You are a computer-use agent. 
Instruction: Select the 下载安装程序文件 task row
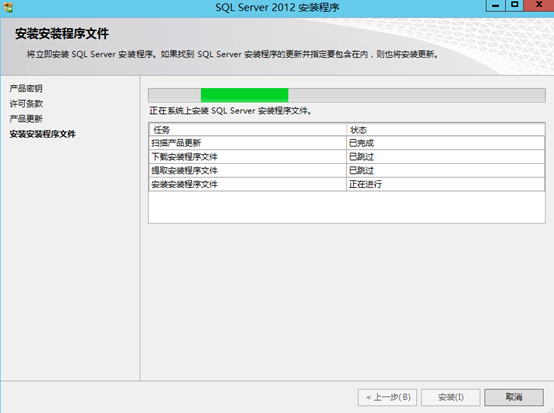pos(347,157)
